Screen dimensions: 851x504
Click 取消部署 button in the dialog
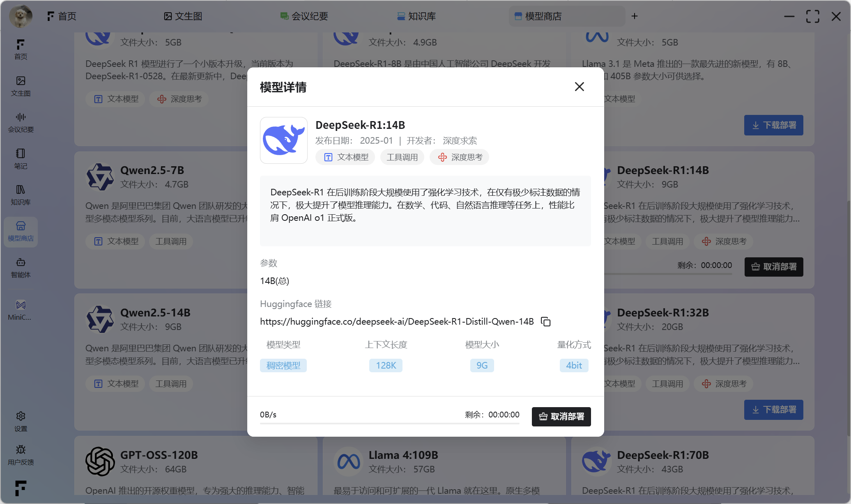(x=561, y=417)
